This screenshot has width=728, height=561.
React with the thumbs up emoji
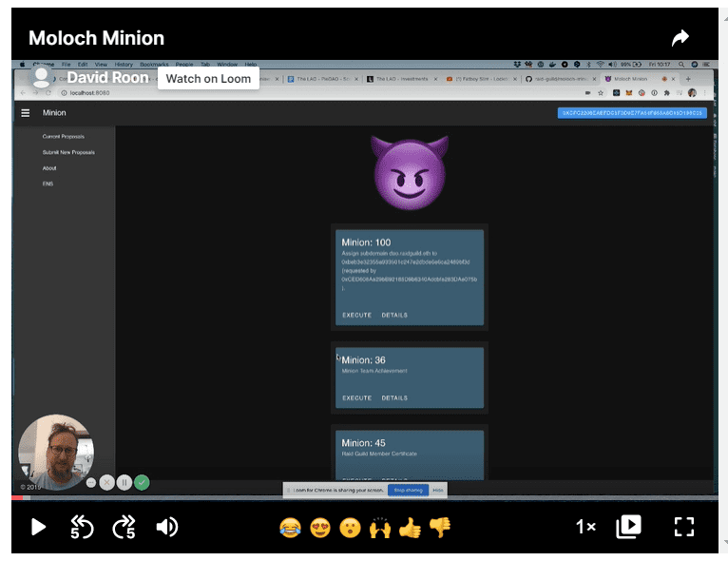[x=410, y=528]
